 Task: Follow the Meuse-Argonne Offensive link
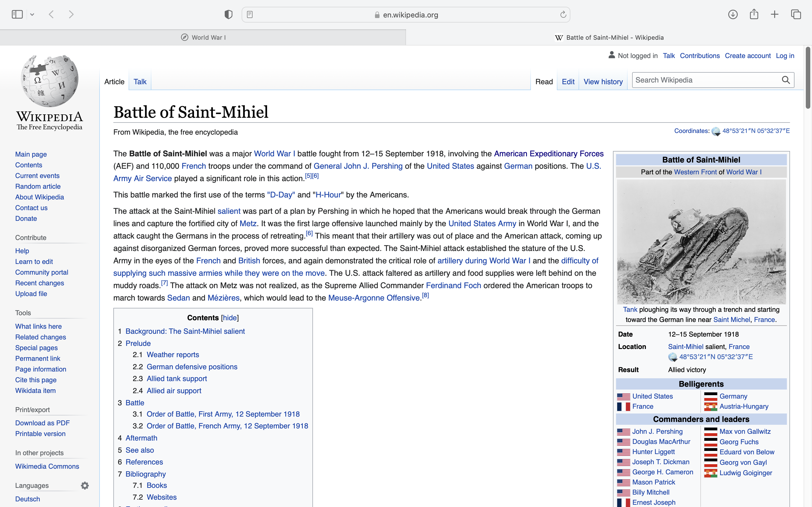pos(374,298)
